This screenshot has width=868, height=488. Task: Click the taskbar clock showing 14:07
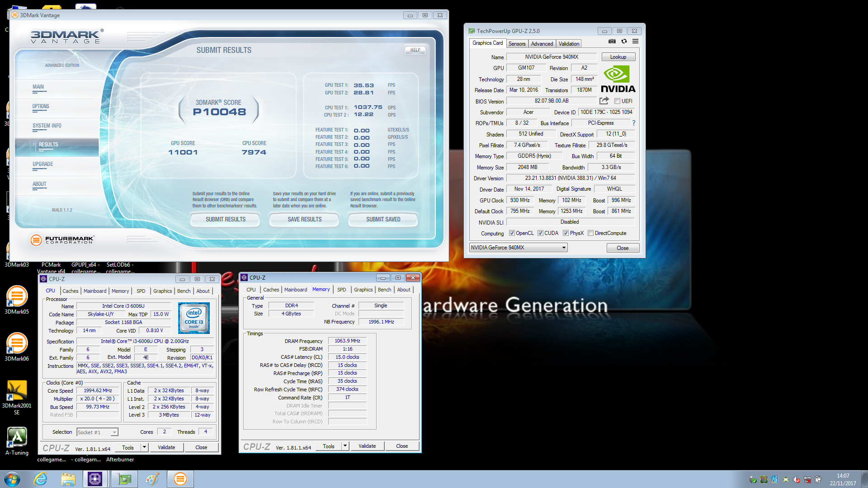click(843, 479)
